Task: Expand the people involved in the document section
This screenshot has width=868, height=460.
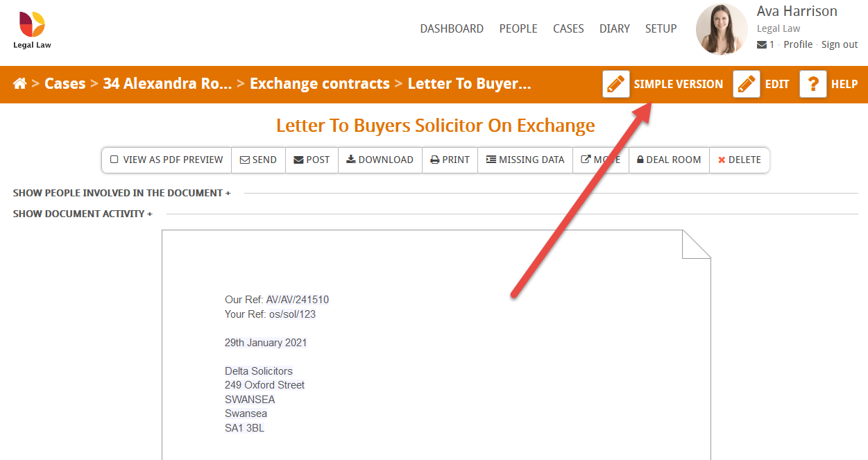Action: 121,193
